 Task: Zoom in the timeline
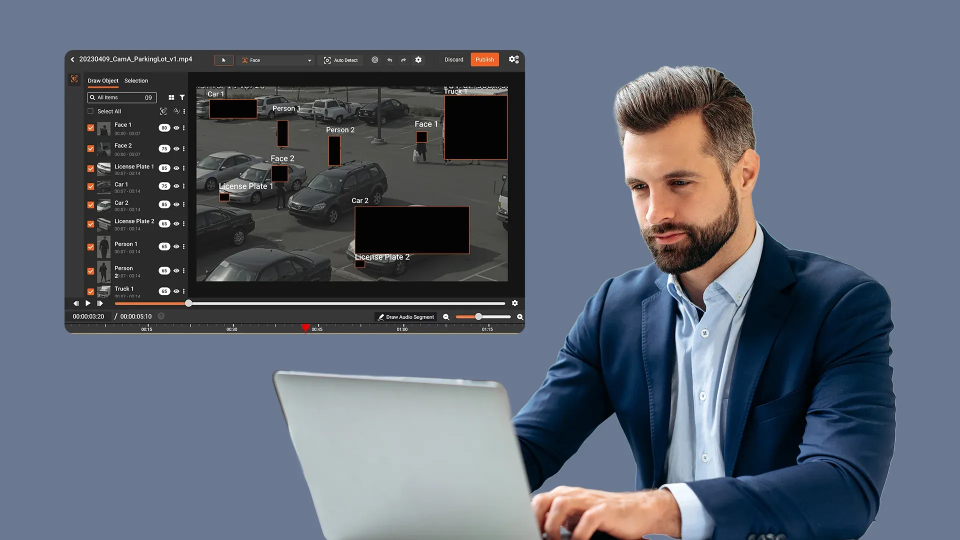click(x=520, y=317)
